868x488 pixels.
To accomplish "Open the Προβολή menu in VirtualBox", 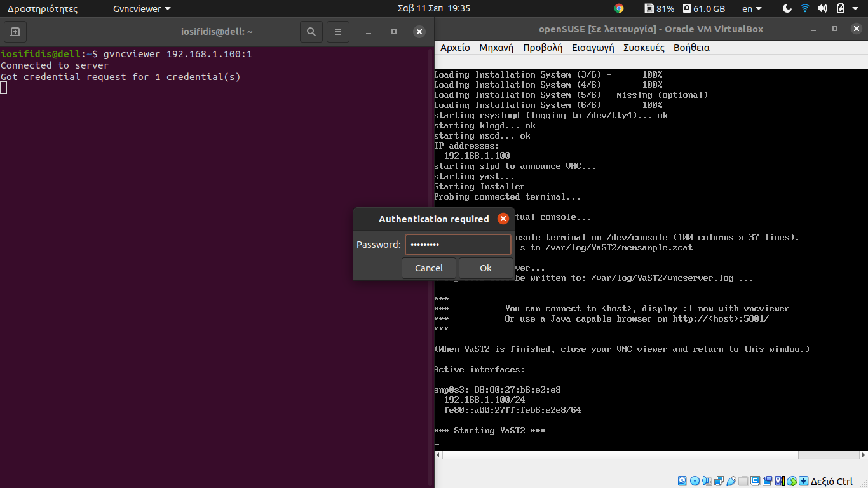I will pos(543,48).
